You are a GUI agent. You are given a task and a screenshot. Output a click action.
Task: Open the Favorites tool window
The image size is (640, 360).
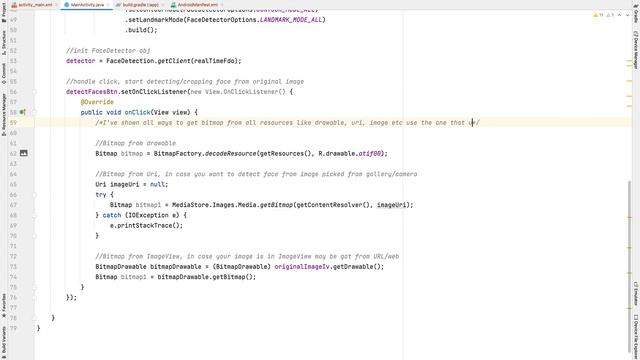click(4, 306)
